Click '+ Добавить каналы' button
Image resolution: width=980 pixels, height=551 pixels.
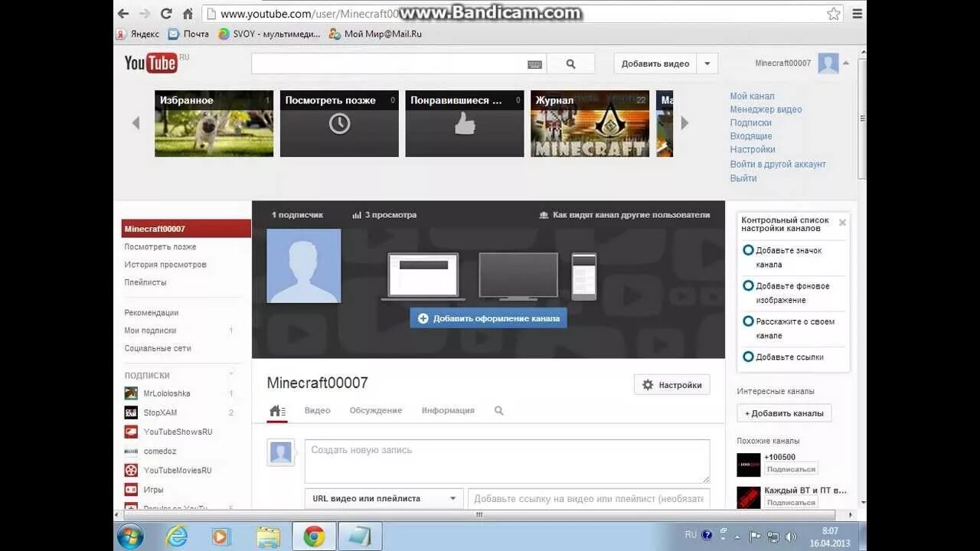point(784,413)
